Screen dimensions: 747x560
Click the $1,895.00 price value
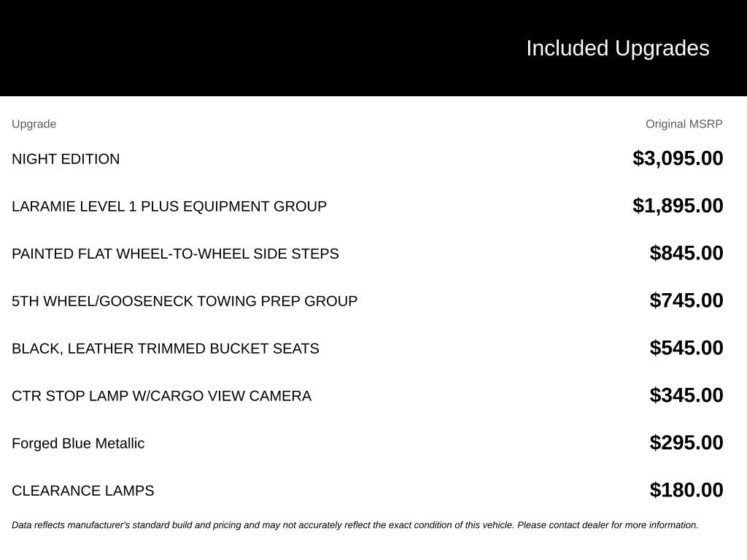point(678,206)
